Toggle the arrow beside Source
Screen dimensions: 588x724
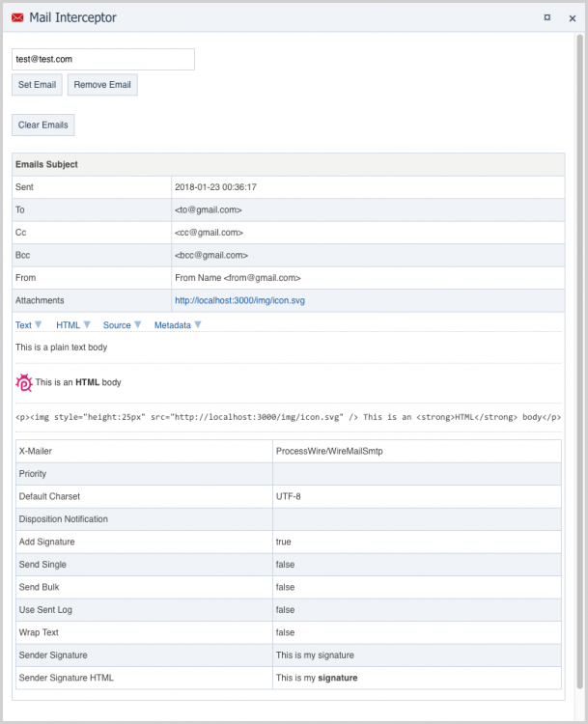[137, 325]
